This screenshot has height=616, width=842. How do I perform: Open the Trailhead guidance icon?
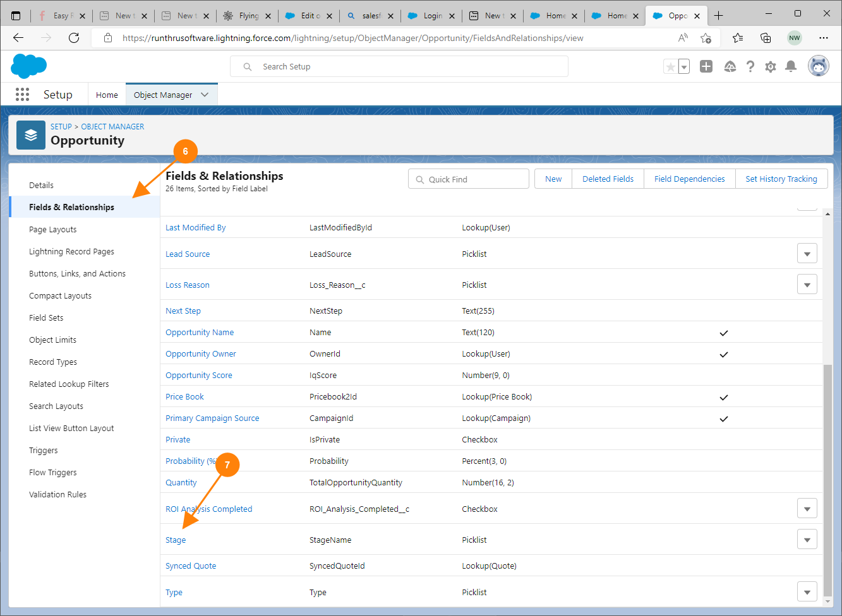click(730, 66)
